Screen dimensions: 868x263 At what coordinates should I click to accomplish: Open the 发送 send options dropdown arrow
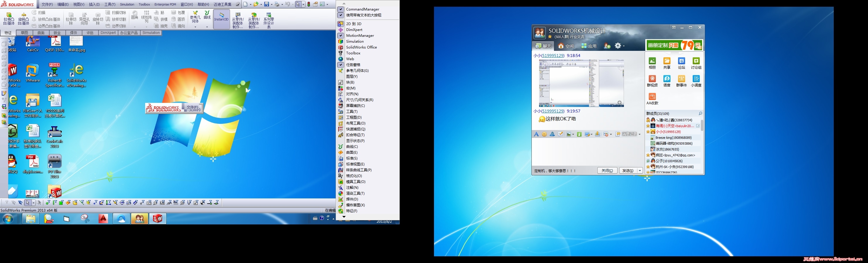click(640, 171)
